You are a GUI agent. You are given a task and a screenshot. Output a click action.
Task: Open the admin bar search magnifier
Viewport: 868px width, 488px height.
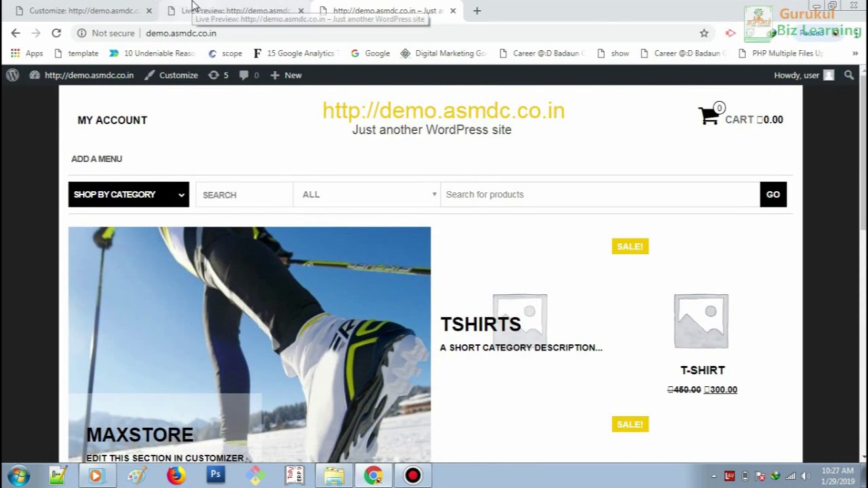(849, 75)
